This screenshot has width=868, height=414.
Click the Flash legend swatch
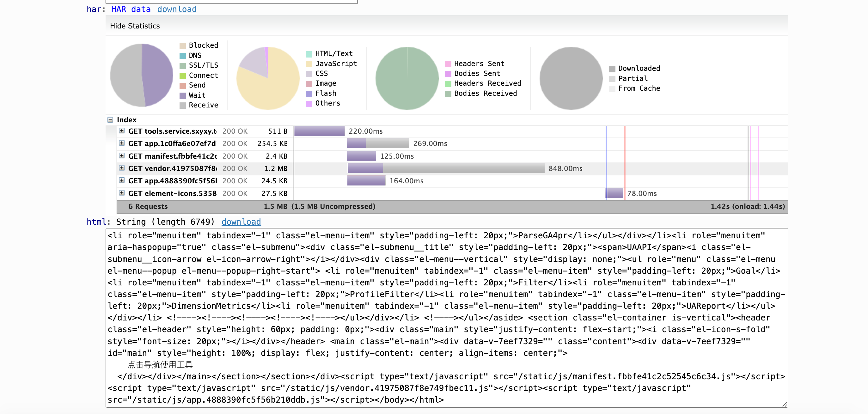(x=309, y=94)
